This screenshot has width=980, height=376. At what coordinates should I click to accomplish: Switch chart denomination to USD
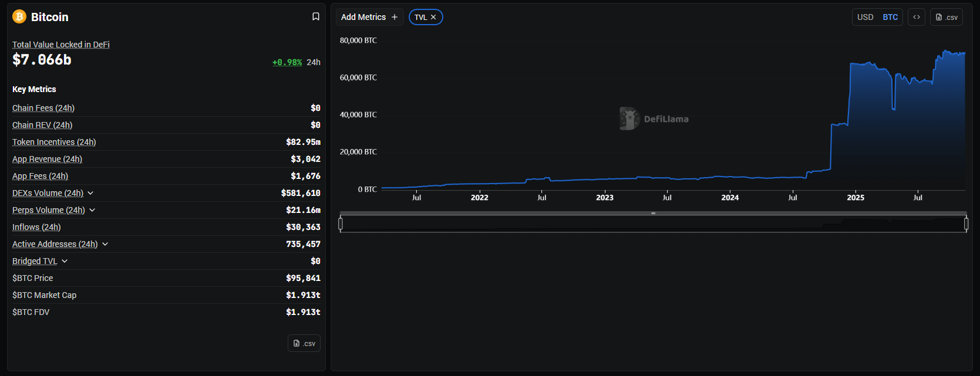[866, 17]
